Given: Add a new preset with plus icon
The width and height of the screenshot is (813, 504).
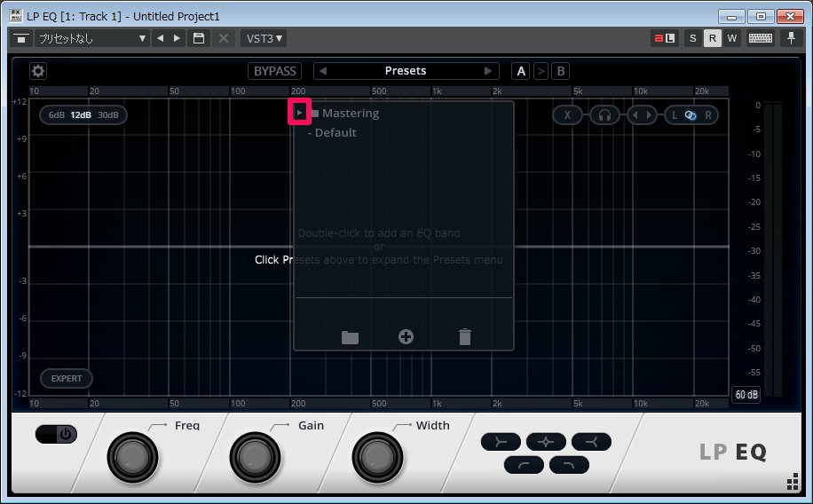Looking at the screenshot, I should tap(406, 337).
